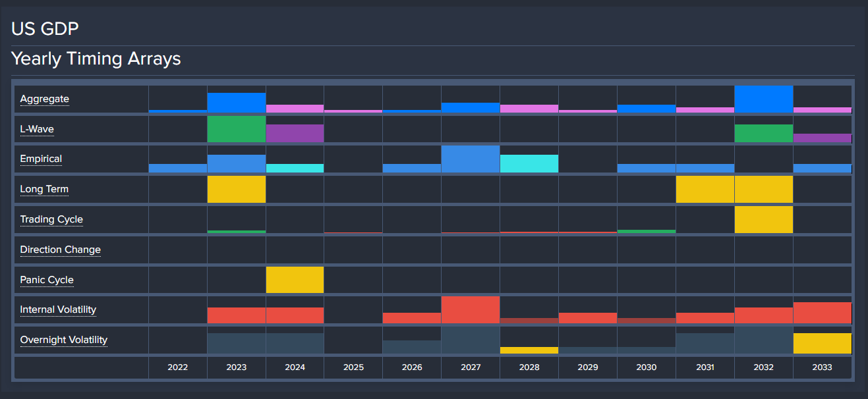Click the tall blue Aggregate bar in 2032
868x399 pixels.
pyautogui.click(x=763, y=99)
